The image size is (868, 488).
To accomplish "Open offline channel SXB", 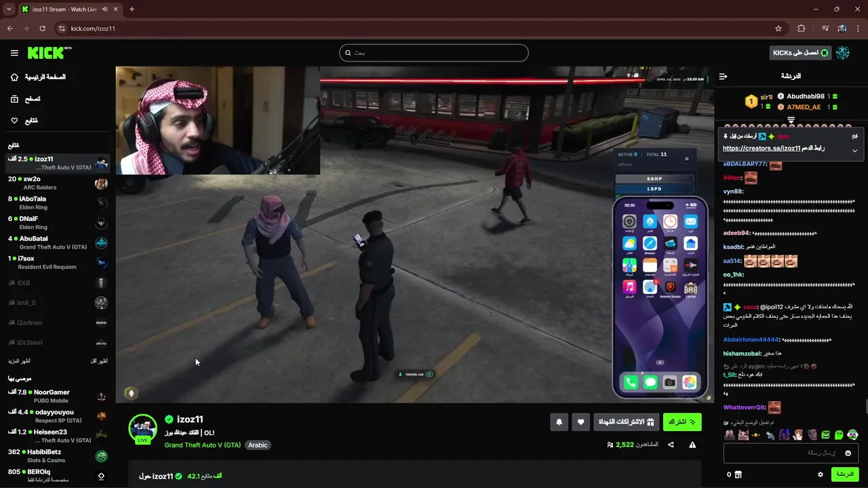I will (58, 283).
